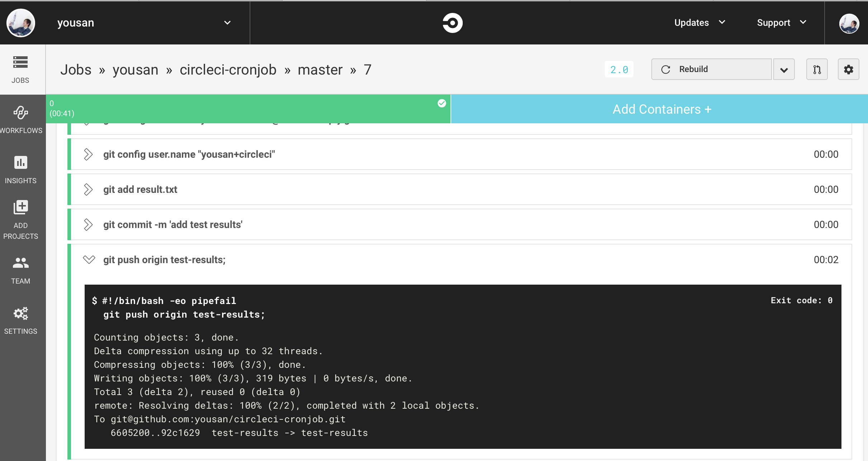Expand the git add result.txt step

88,190
